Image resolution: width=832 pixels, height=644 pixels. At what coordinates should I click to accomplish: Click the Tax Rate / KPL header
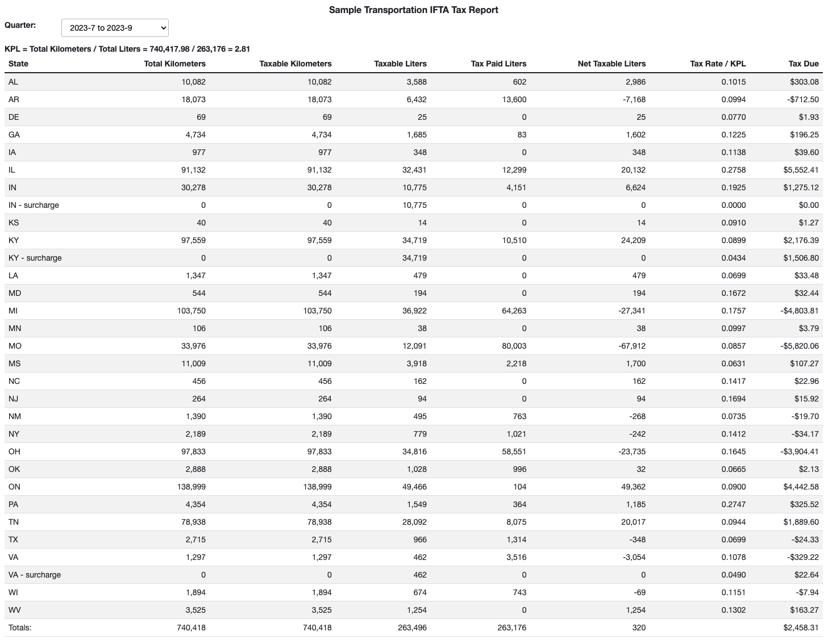click(718, 64)
